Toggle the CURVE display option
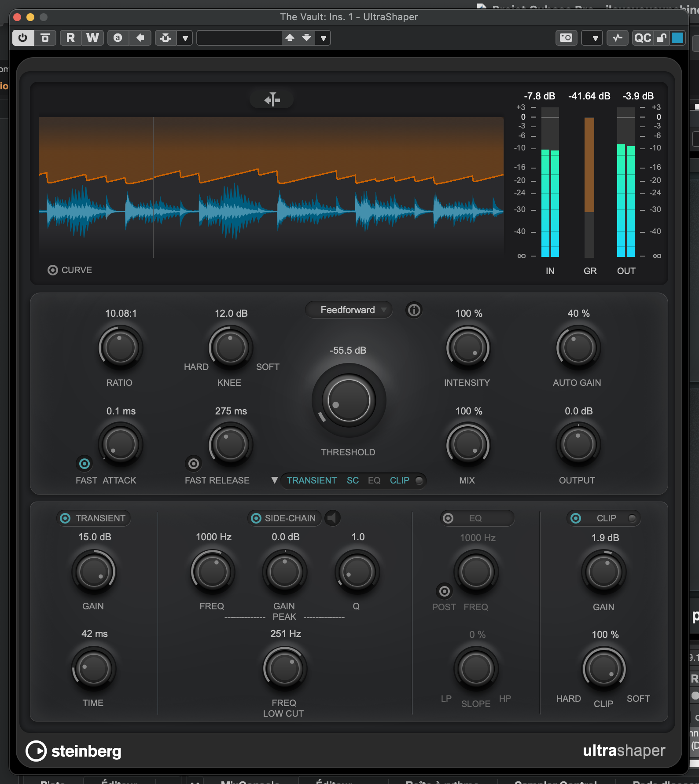Image resolution: width=699 pixels, height=784 pixels. click(x=53, y=270)
